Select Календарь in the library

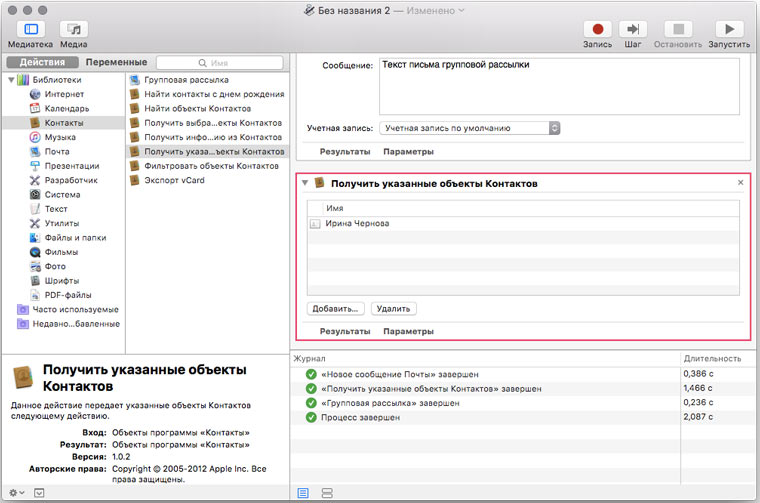[67, 109]
